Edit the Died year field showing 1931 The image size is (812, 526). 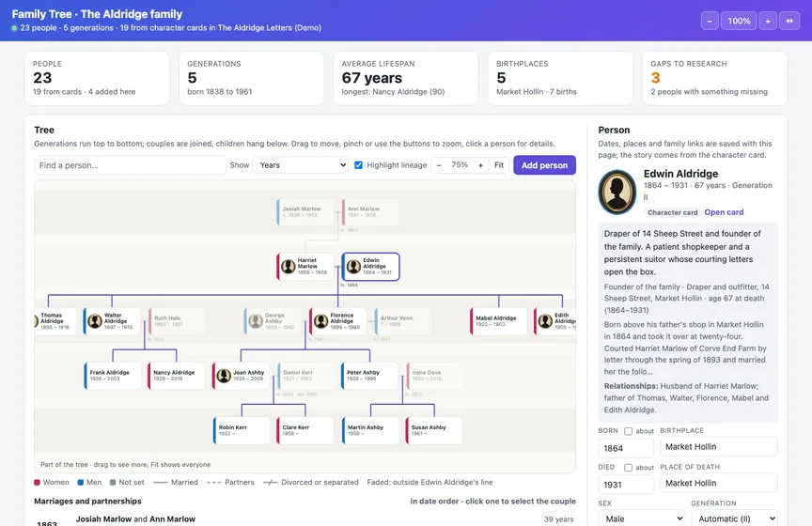[x=626, y=485]
